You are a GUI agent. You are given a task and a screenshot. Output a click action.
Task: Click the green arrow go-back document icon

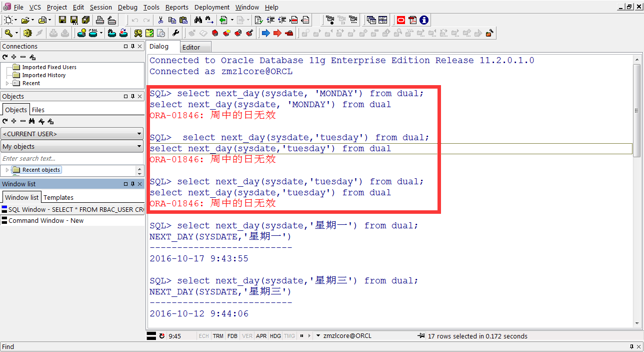223,20
